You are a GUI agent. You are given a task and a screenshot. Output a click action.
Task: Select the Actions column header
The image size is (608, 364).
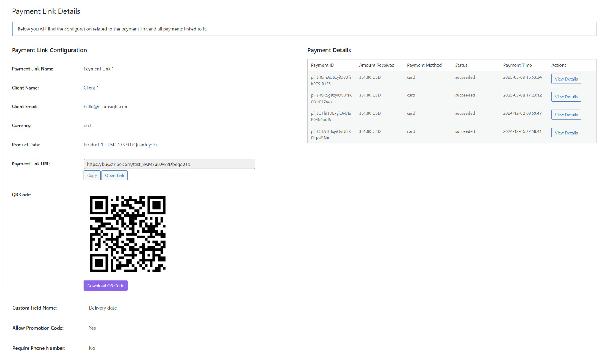559,65
